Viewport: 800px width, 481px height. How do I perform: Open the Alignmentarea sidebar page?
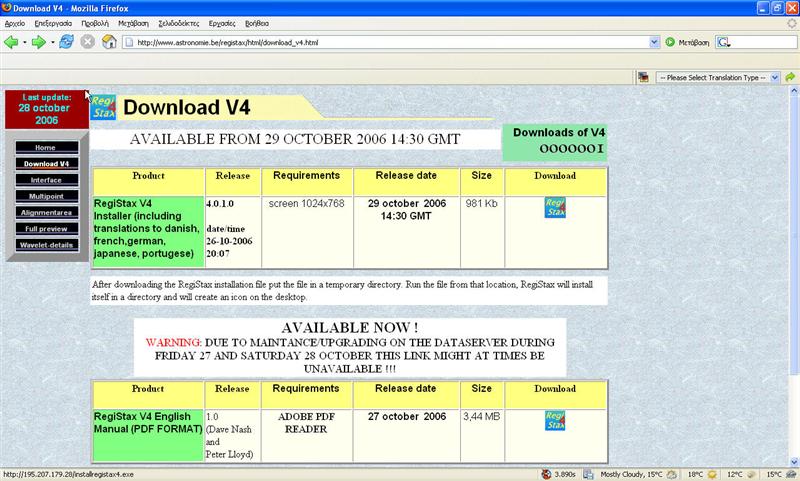[46, 213]
